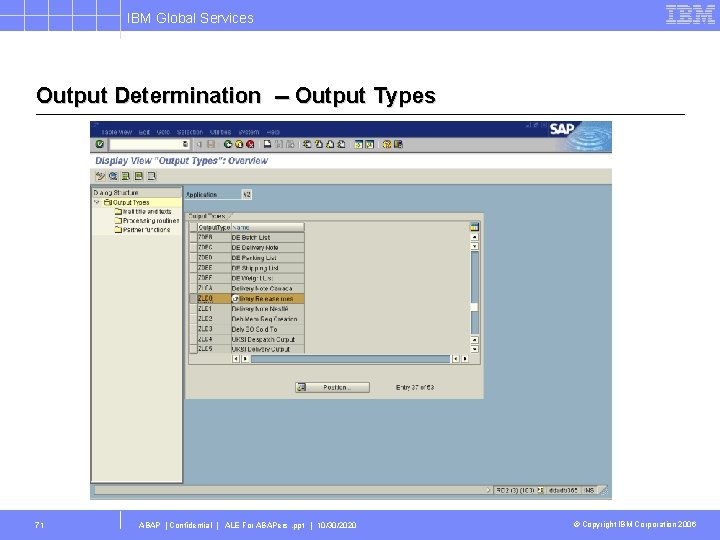Open the Table View menu
The image size is (720, 540).
coord(117,132)
